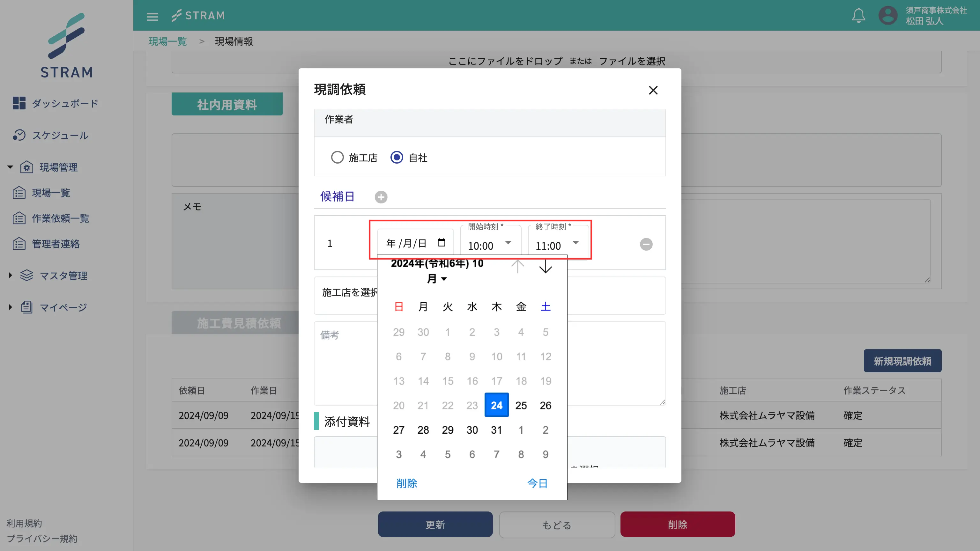
Task: Close the 現調依頼 dialog
Action: click(653, 90)
